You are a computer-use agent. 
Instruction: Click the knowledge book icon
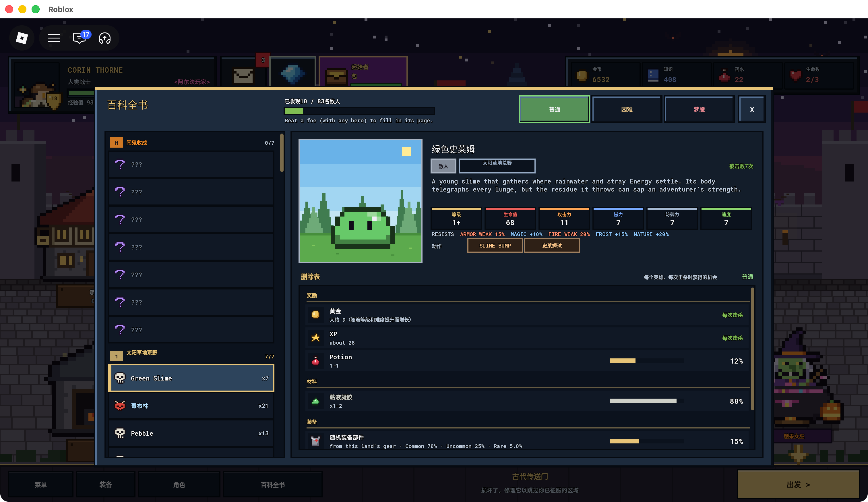(x=653, y=75)
